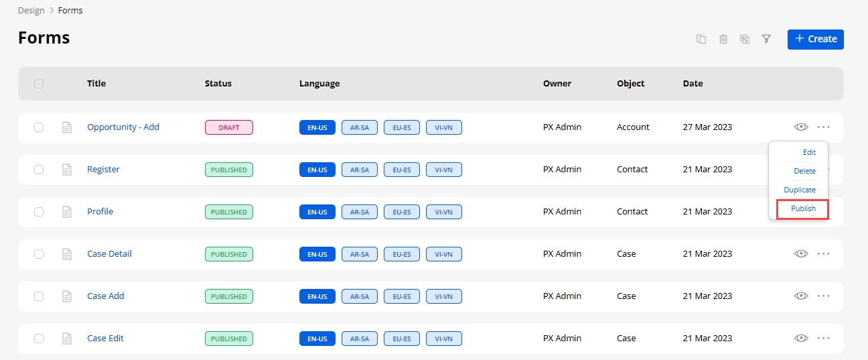Click the eye icon in Case Edit row
The image size is (868, 360).
tap(801, 339)
